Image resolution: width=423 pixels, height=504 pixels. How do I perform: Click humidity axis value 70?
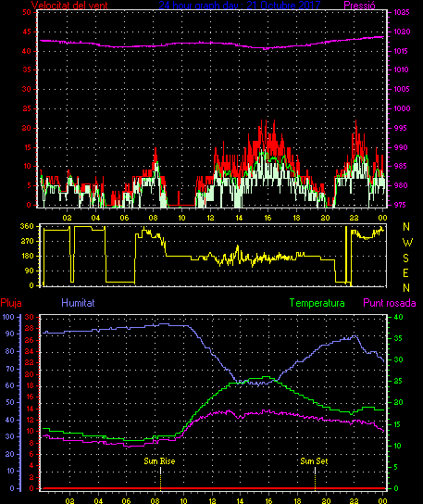(10, 369)
